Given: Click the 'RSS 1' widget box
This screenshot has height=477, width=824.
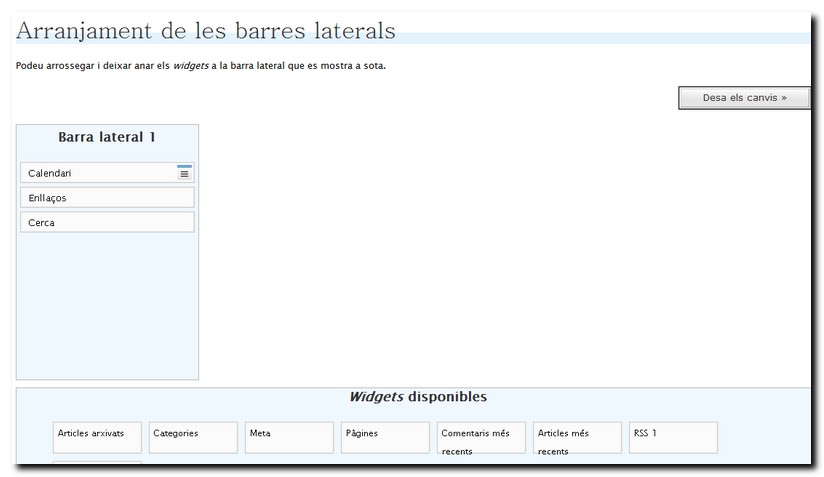Looking at the screenshot, I should point(673,437).
